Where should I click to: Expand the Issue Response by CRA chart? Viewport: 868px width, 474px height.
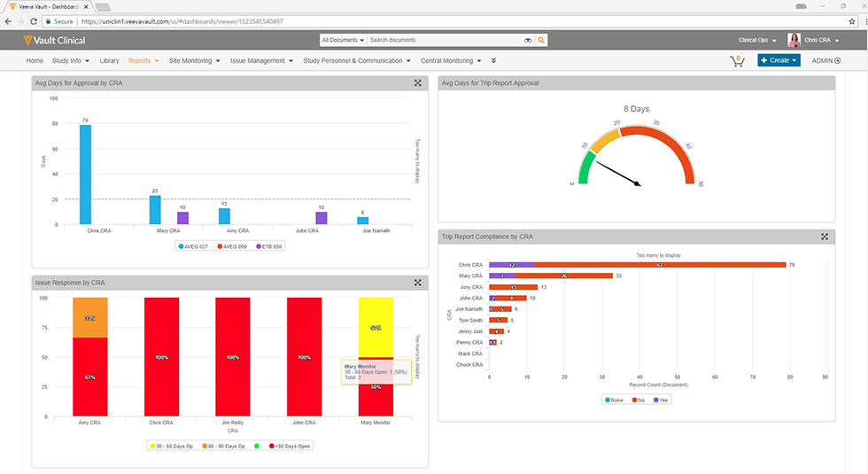pyautogui.click(x=417, y=283)
